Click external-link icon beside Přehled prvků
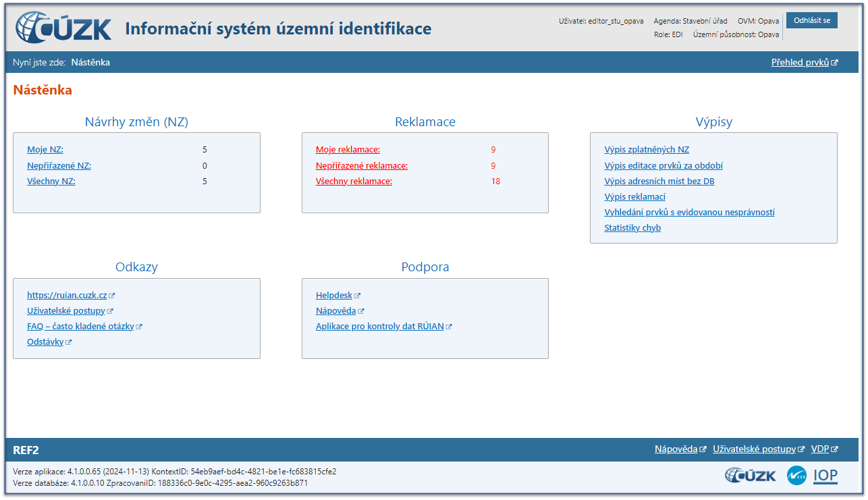The height and width of the screenshot is (500, 868). click(835, 63)
